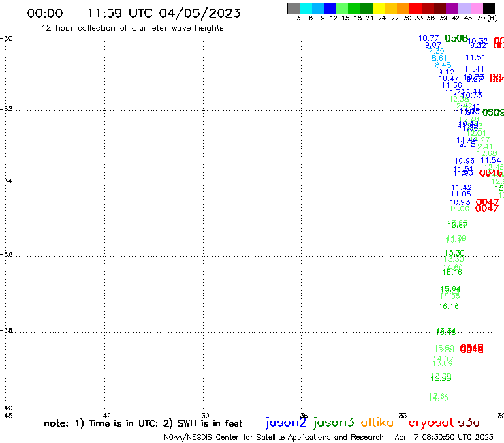The image size is (504, 443).
Task: Click the -40 latitude axis label
Action: 6,408
